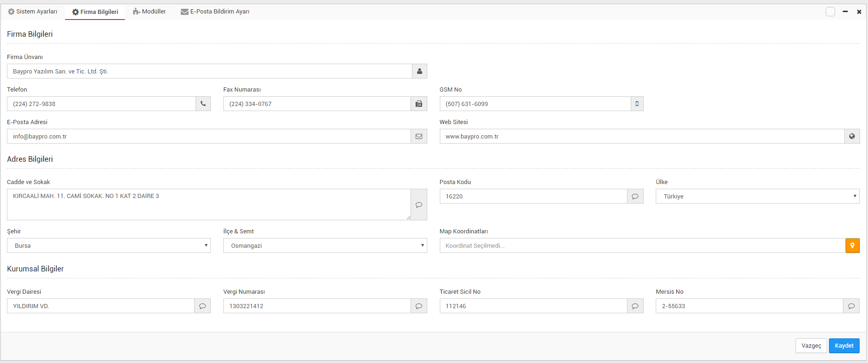Screen dimensions: 868x363
Task: Focus the E-Posta Adresi field
Action: [x=209, y=136]
